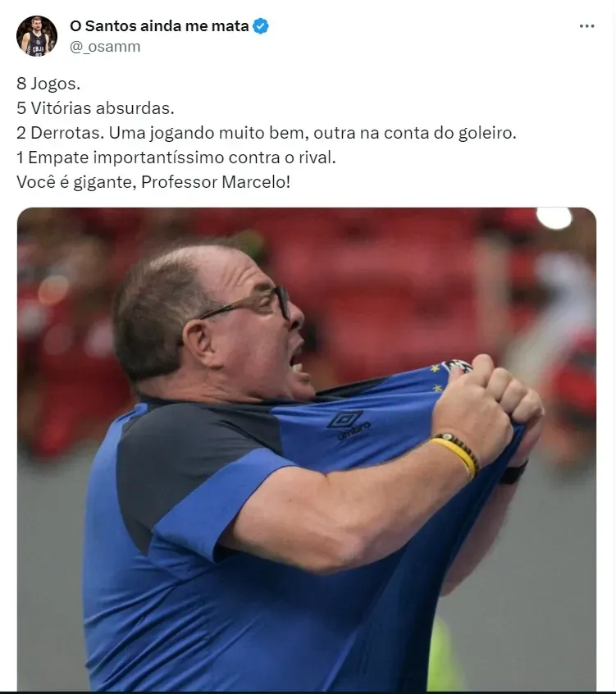Open the three-dot more options menu

pyautogui.click(x=586, y=26)
